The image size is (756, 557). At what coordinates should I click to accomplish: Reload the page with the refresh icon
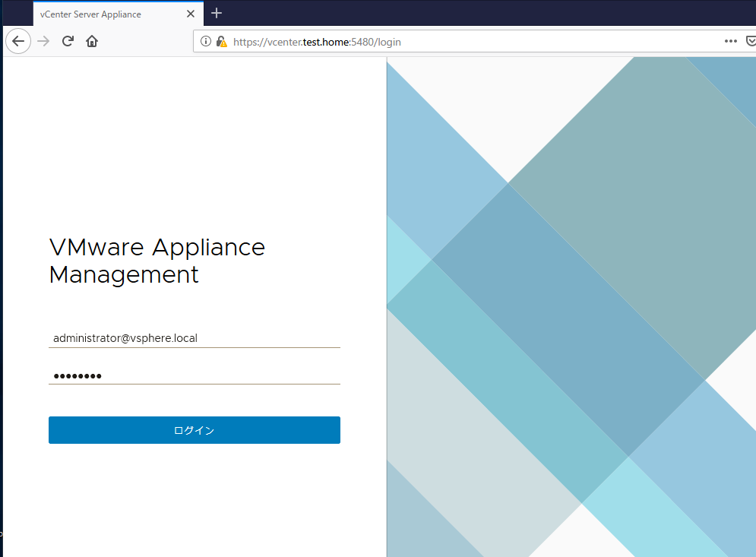(x=68, y=42)
